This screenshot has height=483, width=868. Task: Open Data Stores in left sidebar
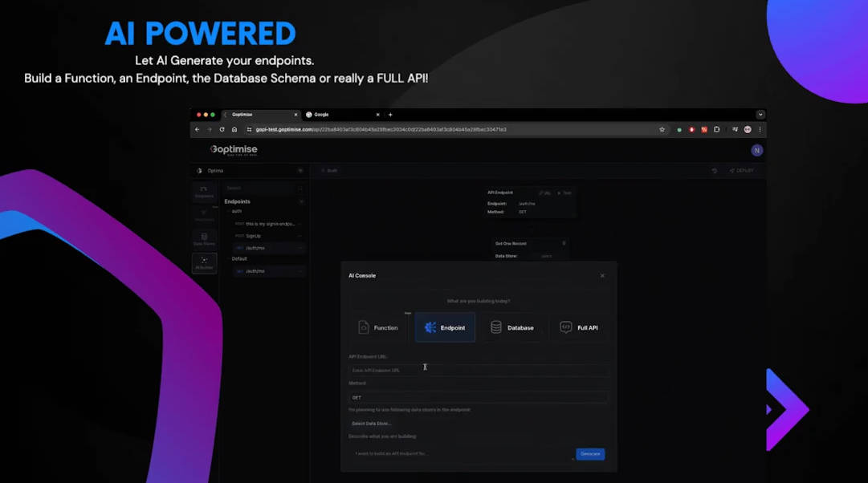[204, 239]
